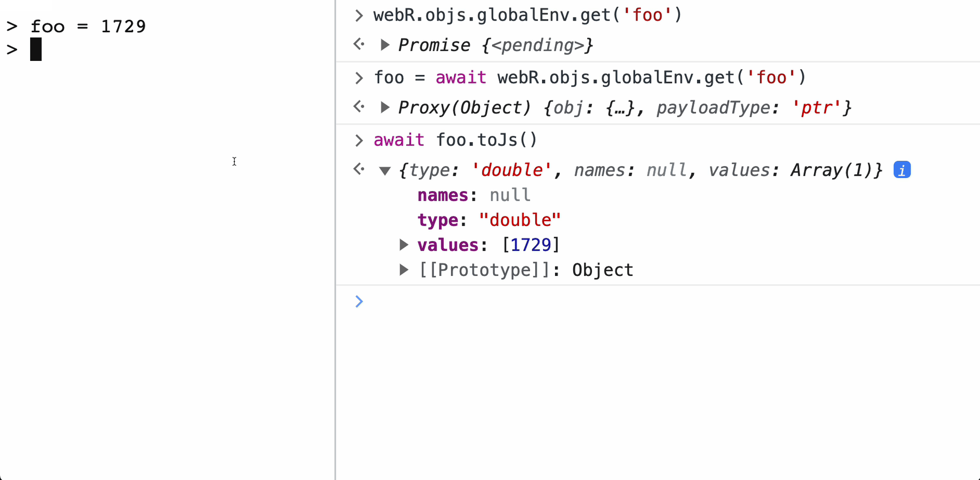
Task: Select the 1729 value link
Action: click(x=531, y=244)
